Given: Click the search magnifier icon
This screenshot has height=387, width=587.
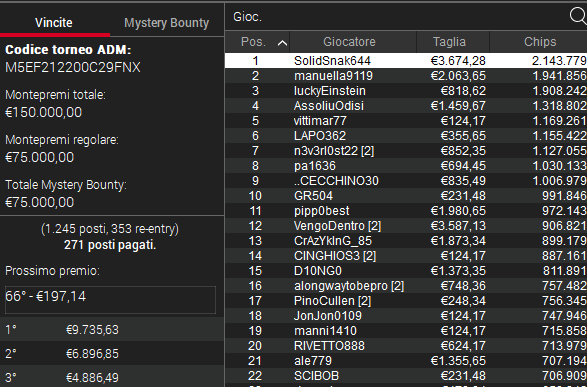Looking at the screenshot, I should pyautogui.click(x=578, y=16).
